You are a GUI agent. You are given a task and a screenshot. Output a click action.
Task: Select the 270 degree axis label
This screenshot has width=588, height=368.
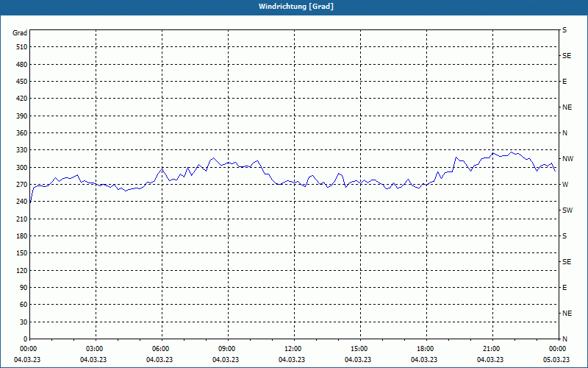[22, 185]
